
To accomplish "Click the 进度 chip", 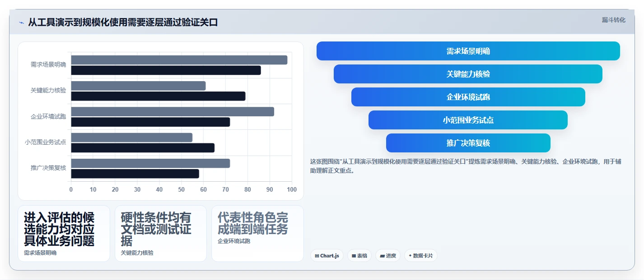I will click(x=388, y=256).
